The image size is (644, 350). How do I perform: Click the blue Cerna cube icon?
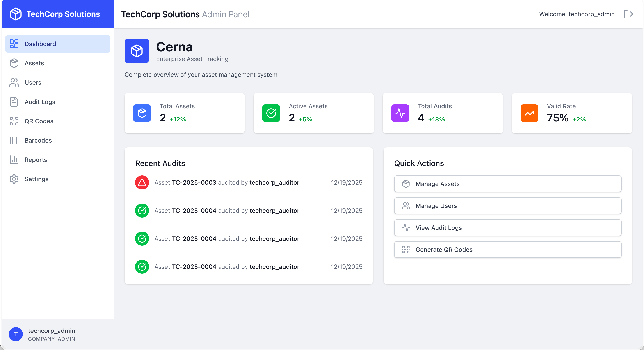click(137, 51)
